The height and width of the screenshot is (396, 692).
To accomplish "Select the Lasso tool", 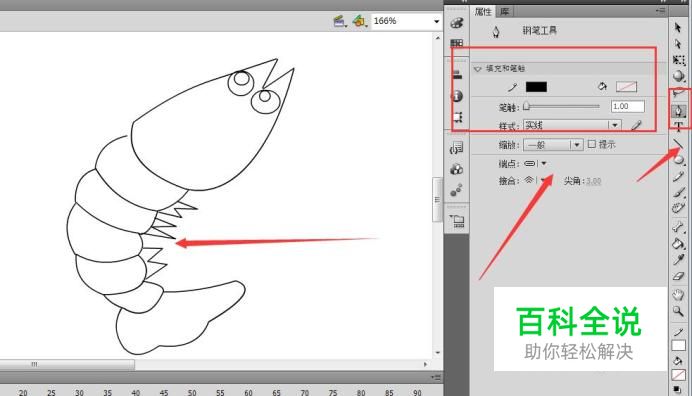I will click(x=679, y=94).
